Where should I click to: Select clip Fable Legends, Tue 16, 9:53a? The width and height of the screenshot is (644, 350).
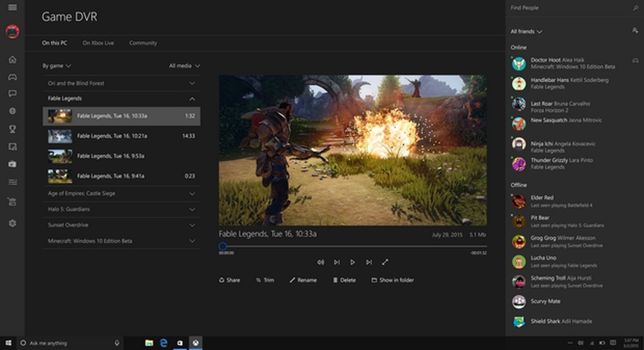coord(121,156)
